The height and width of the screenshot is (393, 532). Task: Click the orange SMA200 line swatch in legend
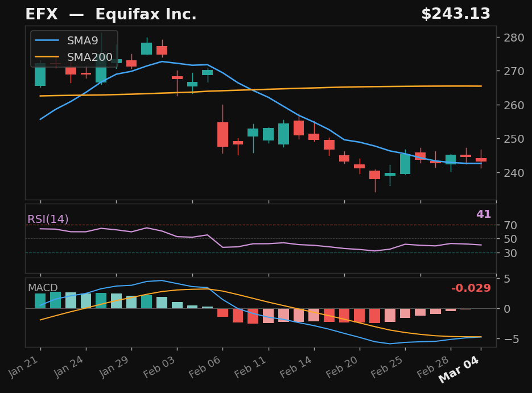[x=47, y=57]
